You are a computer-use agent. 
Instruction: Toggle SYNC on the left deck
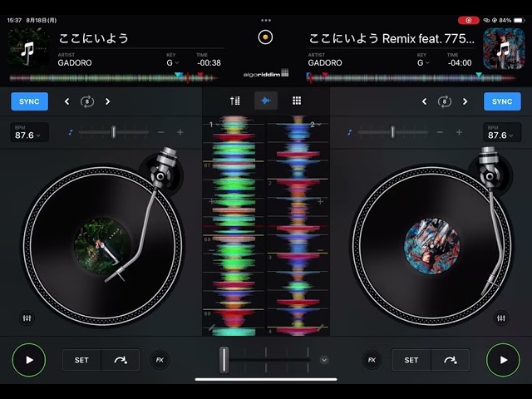click(x=30, y=101)
